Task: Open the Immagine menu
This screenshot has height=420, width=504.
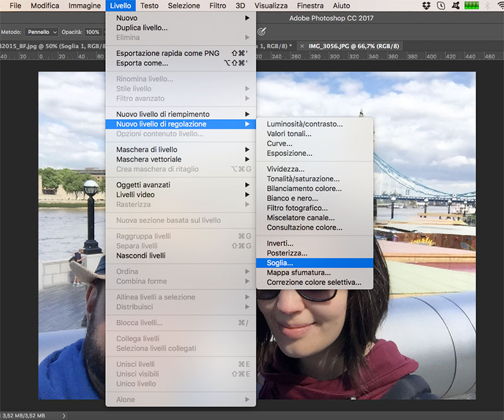Action: 84,6
